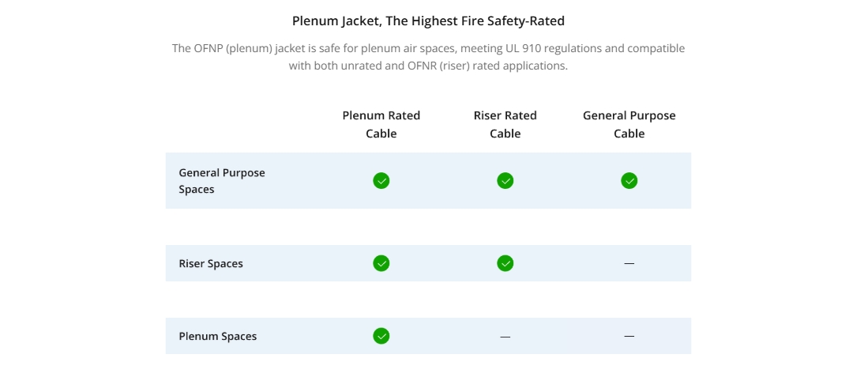Click the General Purpose Spaces row label

click(x=221, y=180)
